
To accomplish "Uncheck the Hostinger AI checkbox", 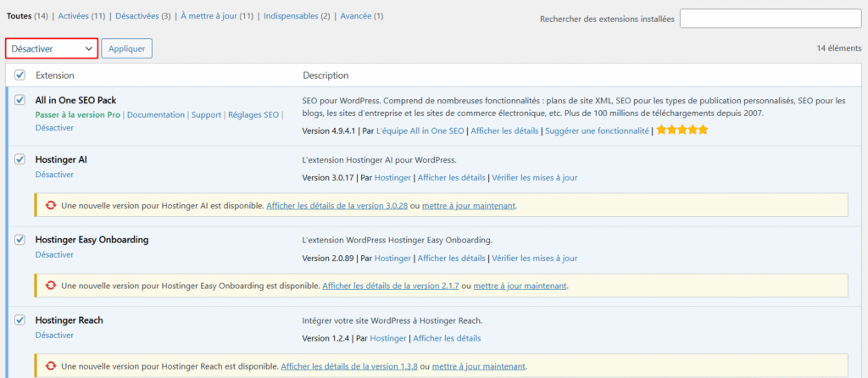I will pyautogui.click(x=20, y=159).
